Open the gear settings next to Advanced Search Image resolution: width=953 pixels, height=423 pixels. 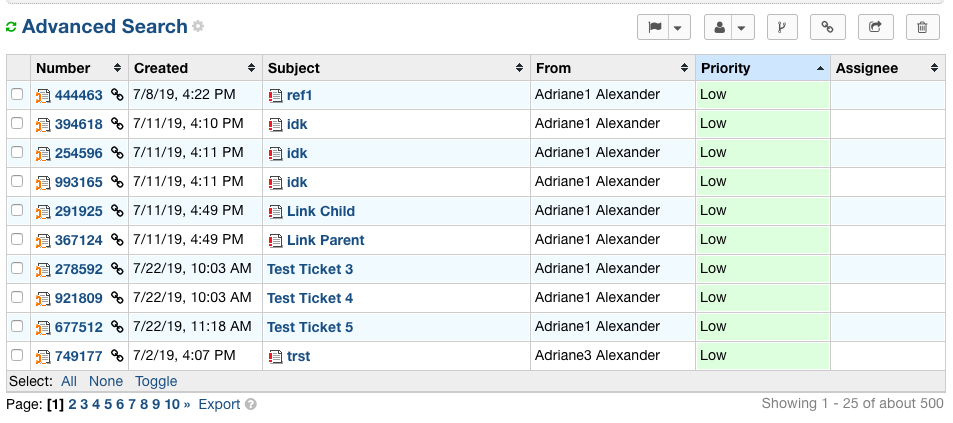[198, 27]
